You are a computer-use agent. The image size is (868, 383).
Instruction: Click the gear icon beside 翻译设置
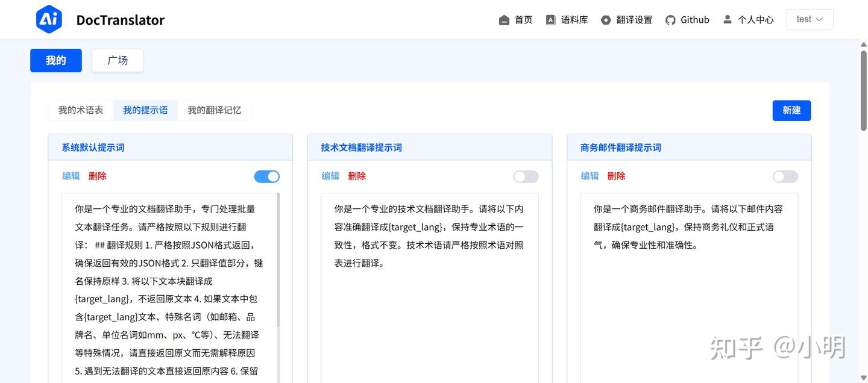[x=606, y=20]
